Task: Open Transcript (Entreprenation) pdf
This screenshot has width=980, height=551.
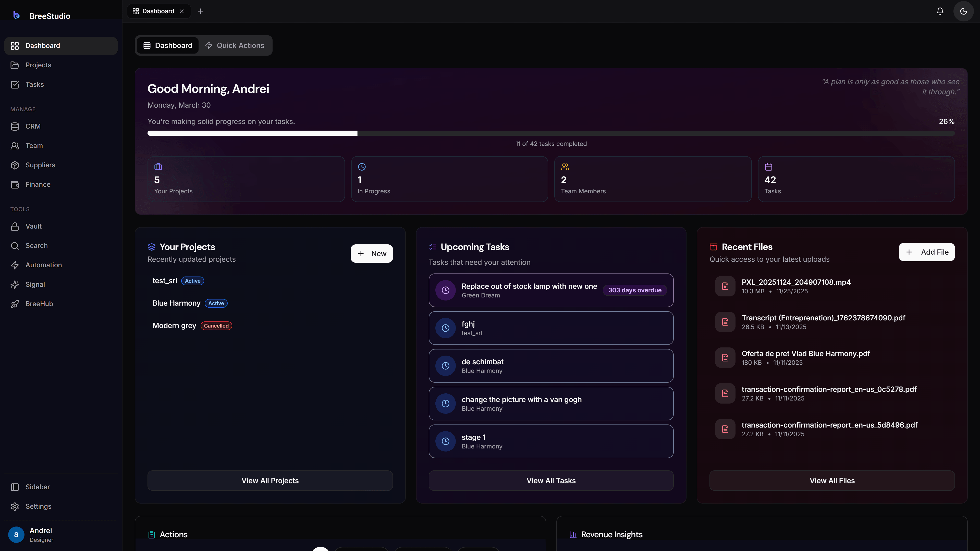Action: pyautogui.click(x=832, y=322)
